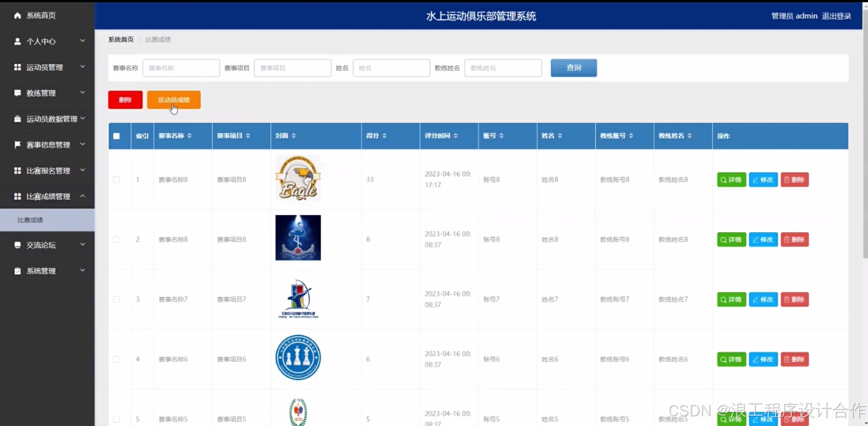868x426 pixels.
Task: Open 系统首页 home icon in sidebar
Action: click(18, 15)
